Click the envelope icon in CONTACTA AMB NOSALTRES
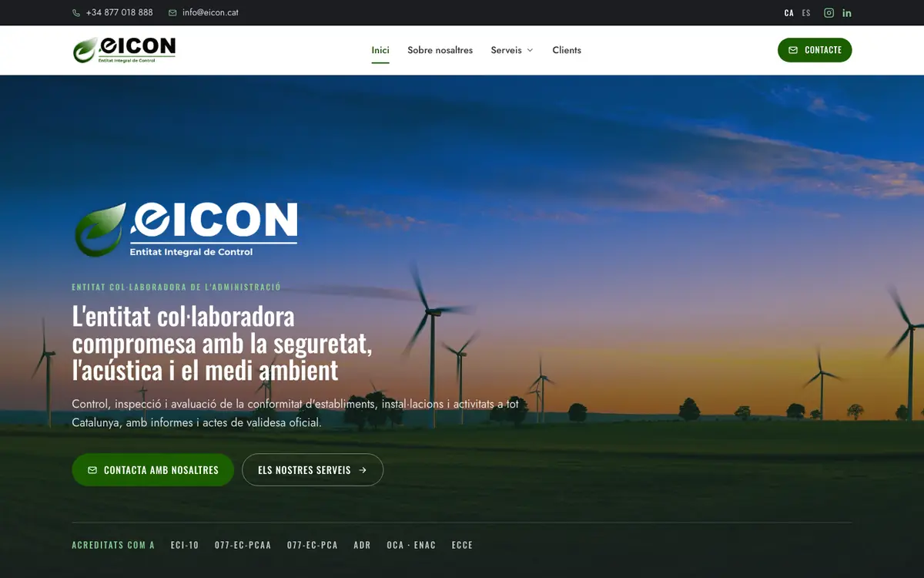This screenshot has height=578, width=924. tap(92, 470)
